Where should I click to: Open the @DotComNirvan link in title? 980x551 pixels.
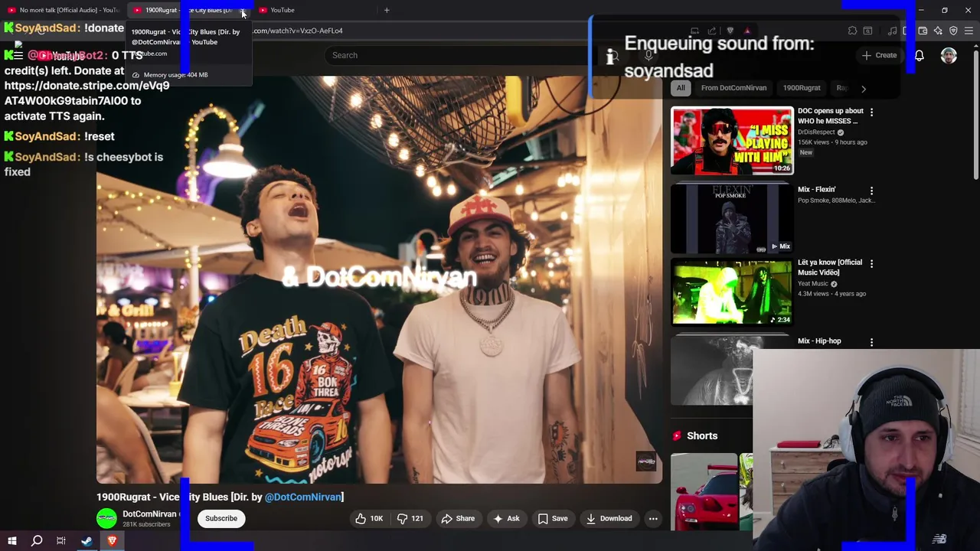coord(303,497)
